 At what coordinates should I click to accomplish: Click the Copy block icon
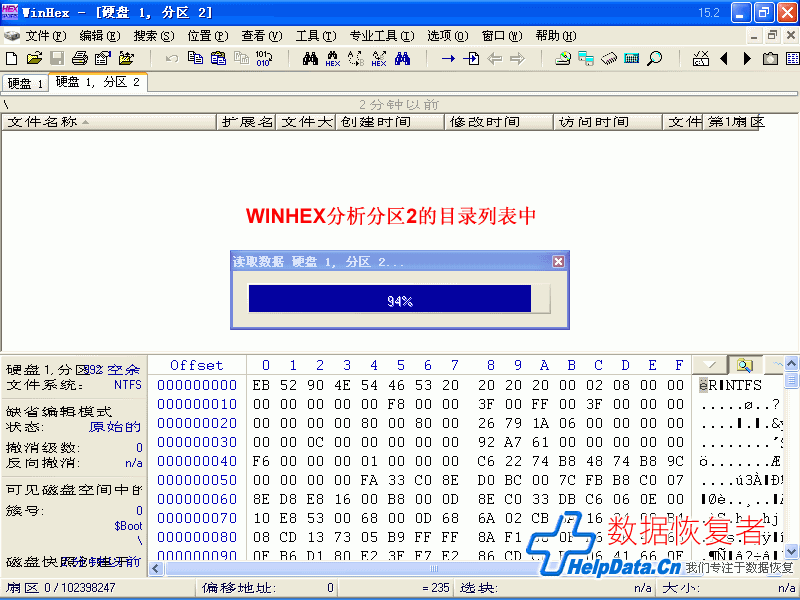195,58
